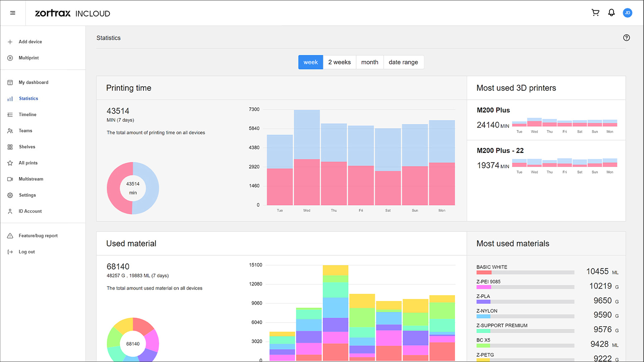Select the week time range
644x362 pixels.
point(310,62)
